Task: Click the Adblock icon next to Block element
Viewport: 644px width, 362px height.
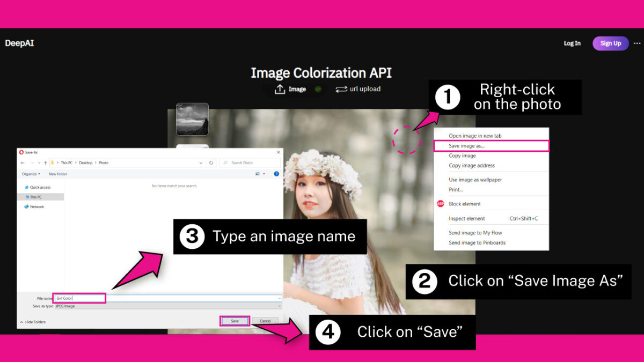Action: pyautogui.click(x=440, y=204)
